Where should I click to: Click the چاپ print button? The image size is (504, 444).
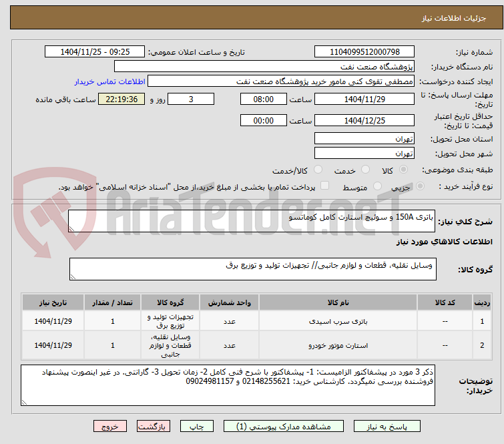(196, 427)
